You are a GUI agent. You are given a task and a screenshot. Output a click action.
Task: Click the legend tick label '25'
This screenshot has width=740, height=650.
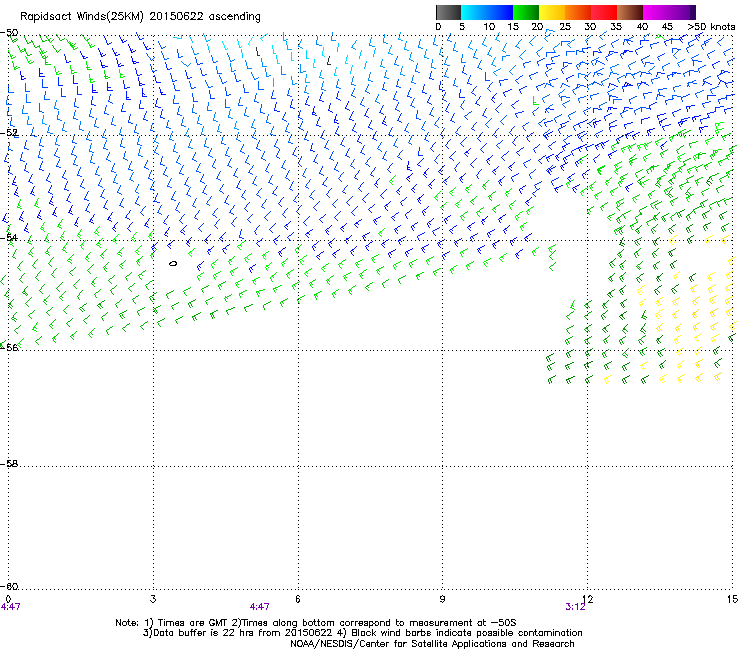click(565, 27)
